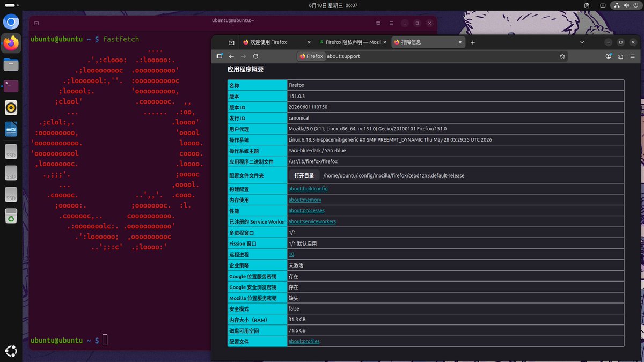The width and height of the screenshot is (644, 362).
Task: Click memory size 31.3 GB
Action: pos(297,320)
